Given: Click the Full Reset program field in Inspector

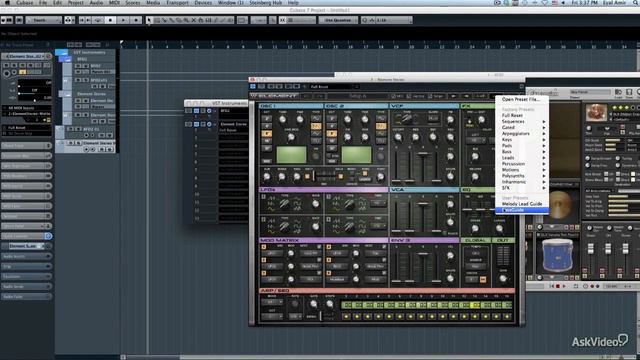Looking at the screenshot, I should tap(26, 128).
